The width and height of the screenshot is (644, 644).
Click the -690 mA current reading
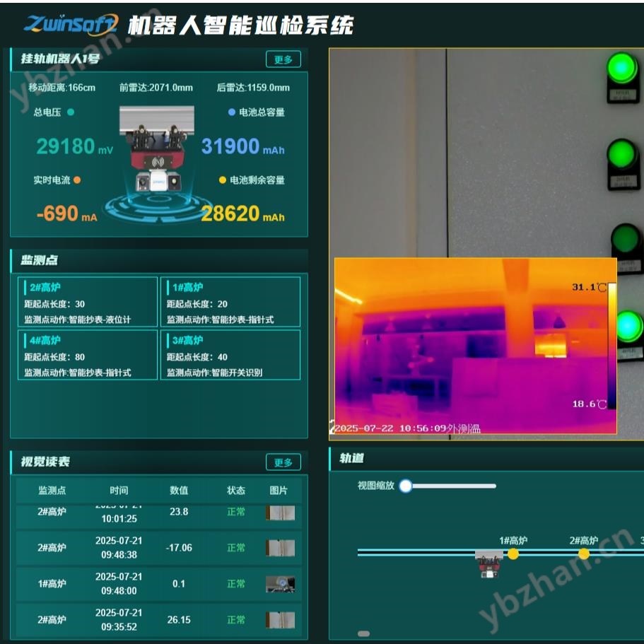click(x=66, y=213)
